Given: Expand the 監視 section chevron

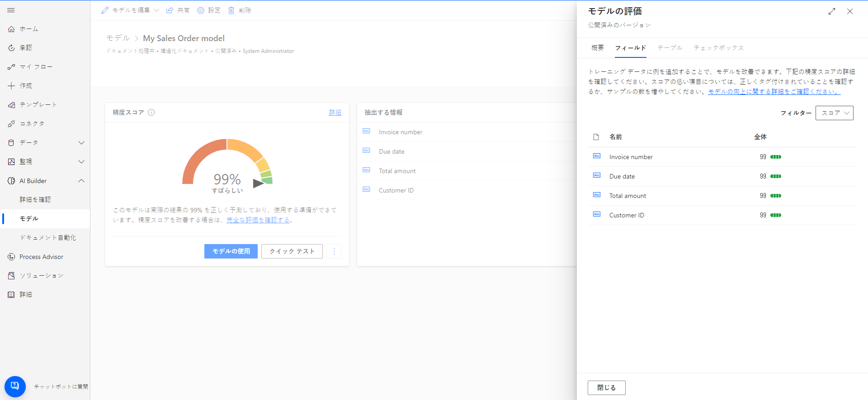Looking at the screenshot, I should coord(81,162).
